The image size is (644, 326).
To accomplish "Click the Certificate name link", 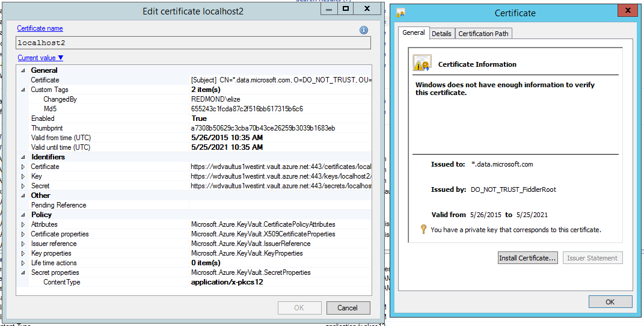I will [40, 28].
